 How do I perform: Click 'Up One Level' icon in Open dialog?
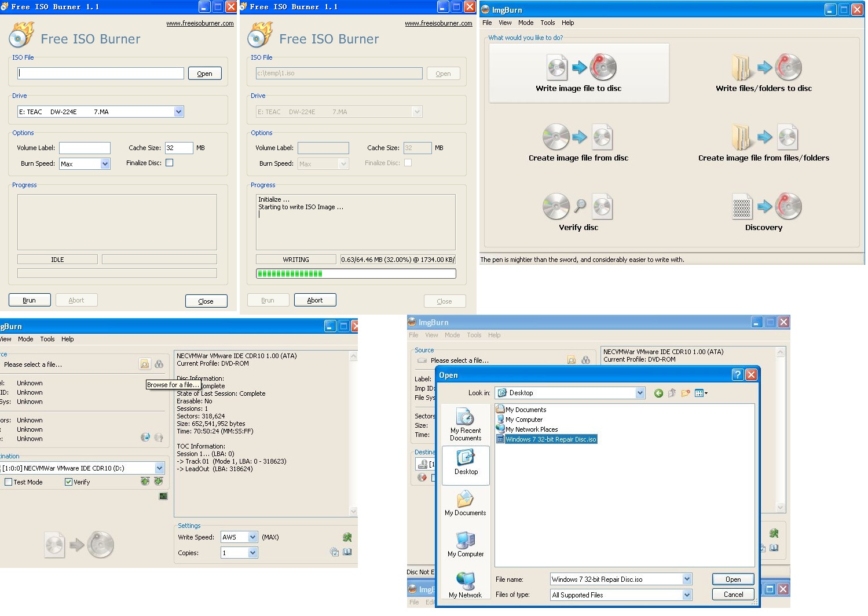[x=672, y=393]
